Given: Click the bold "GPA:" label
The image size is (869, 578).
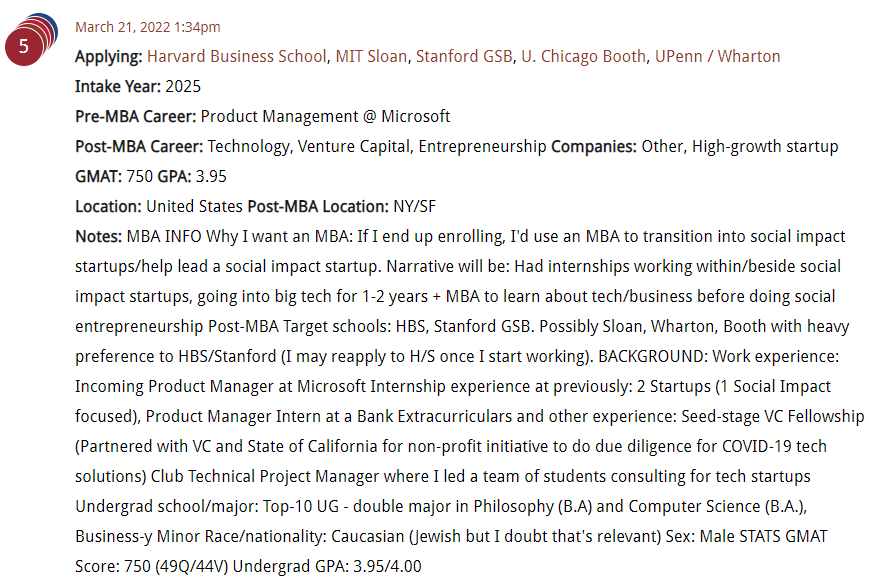Looking at the screenshot, I should click(x=176, y=176).
